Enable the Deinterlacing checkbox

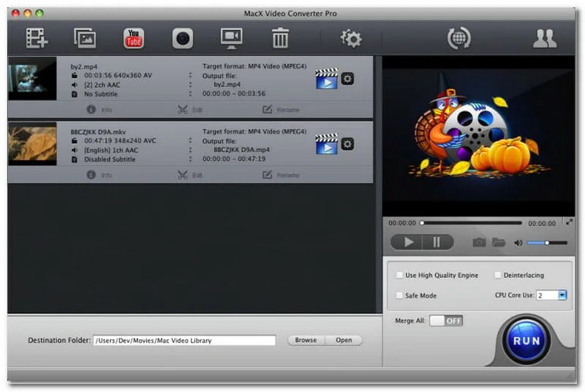click(497, 275)
